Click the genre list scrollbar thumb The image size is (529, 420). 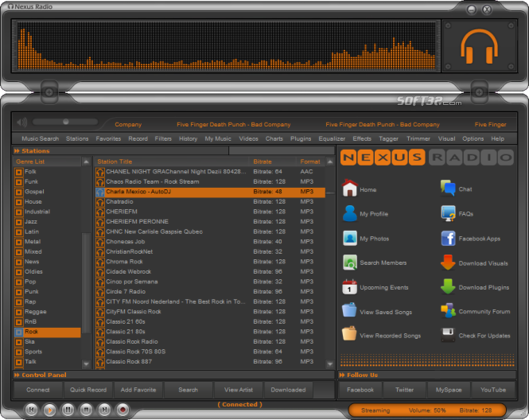[87, 282]
